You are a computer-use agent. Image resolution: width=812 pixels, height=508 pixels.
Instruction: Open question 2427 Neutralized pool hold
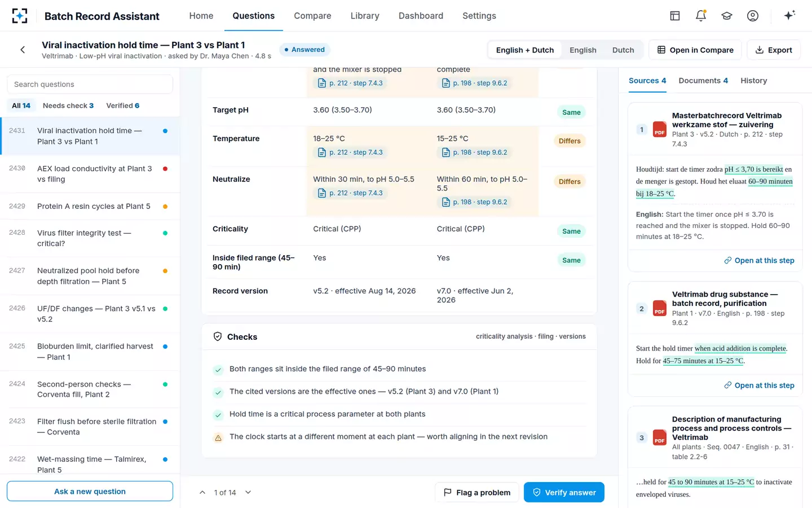(x=90, y=276)
